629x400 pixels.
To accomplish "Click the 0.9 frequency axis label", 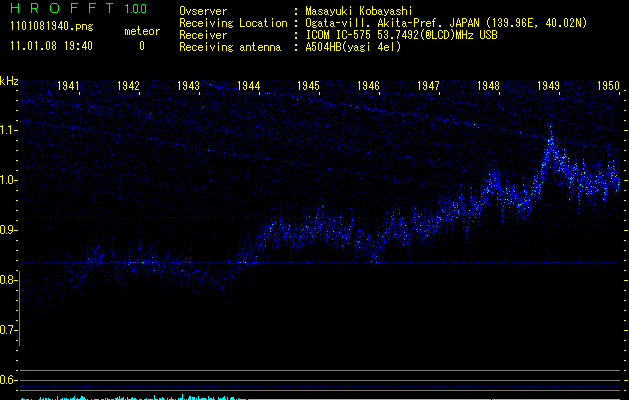I will point(8,230).
